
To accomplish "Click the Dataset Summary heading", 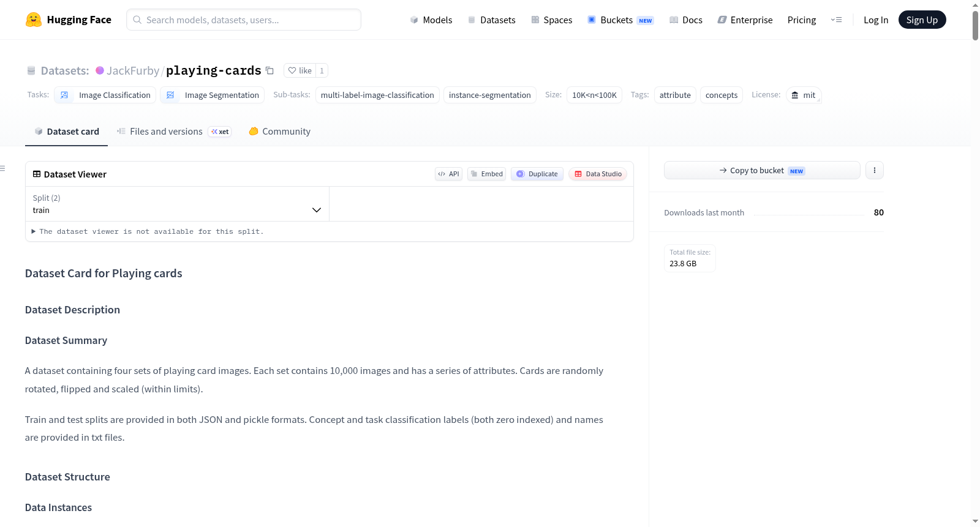I will (x=66, y=340).
